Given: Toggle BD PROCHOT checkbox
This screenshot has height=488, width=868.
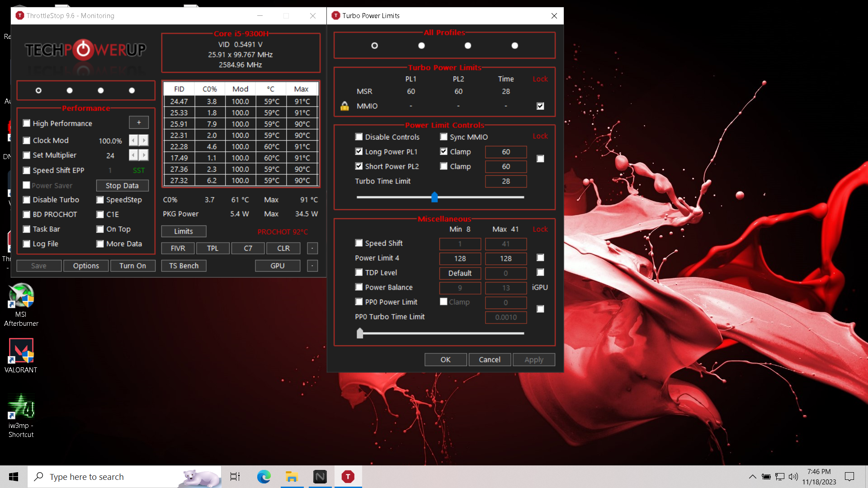Looking at the screenshot, I should (x=27, y=214).
